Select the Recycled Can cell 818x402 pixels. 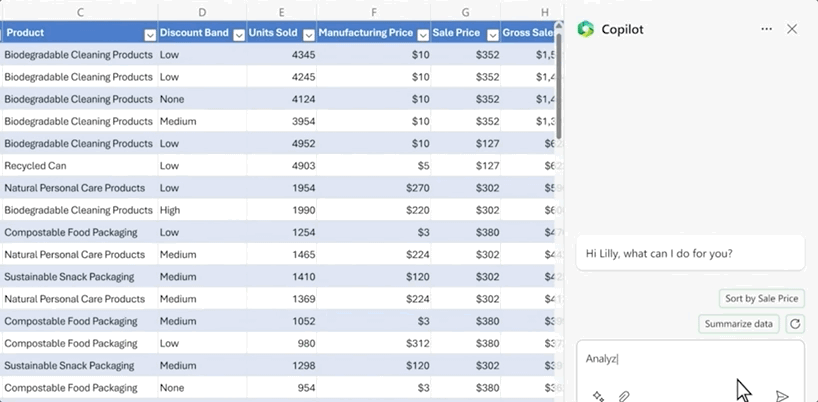[x=79, y=166]
